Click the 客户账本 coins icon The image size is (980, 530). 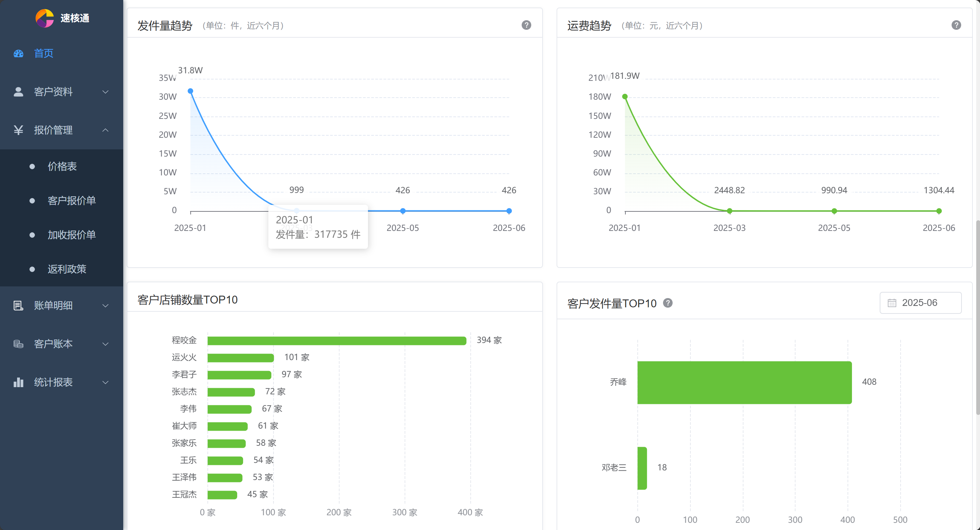click(18, 344)
